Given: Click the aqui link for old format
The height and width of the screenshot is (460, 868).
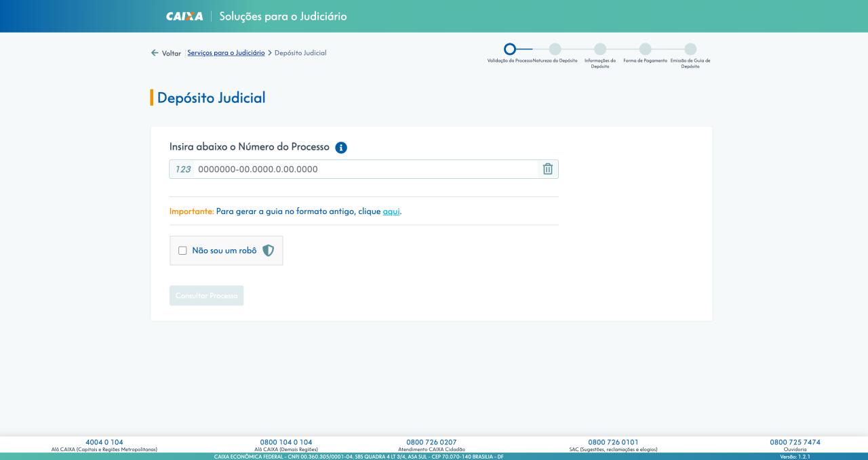Looking at the screenshot, I should click(391, 211).
